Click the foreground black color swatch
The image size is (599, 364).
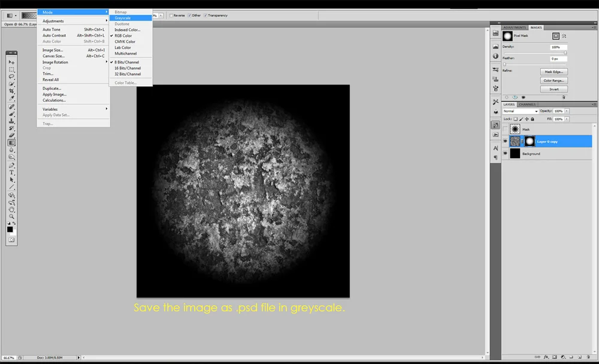(10, 229)
